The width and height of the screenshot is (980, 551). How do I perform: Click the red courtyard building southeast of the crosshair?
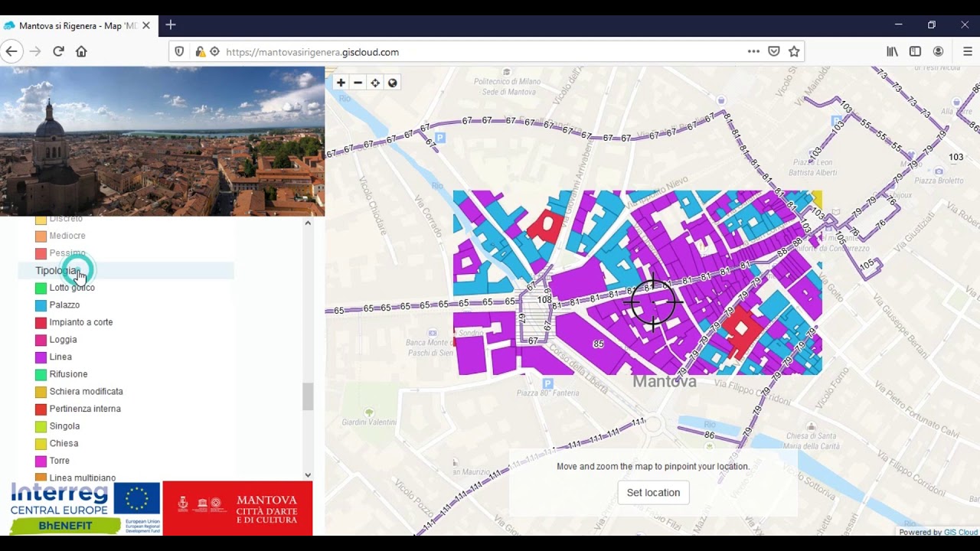pos(740,331)
